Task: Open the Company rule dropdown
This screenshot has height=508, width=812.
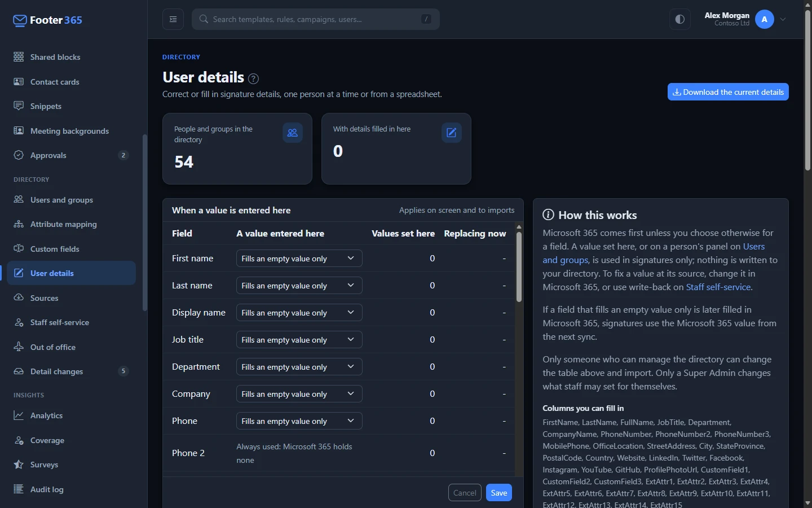Action: coord(299,394)
